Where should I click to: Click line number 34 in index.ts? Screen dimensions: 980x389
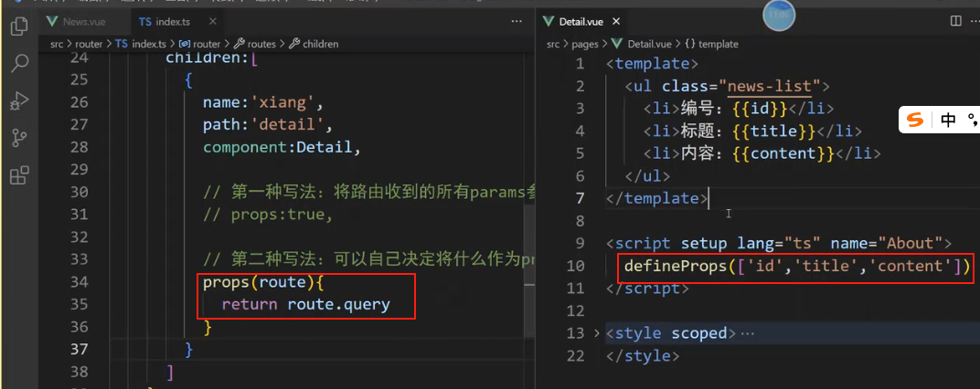click(x=80, y=282)
